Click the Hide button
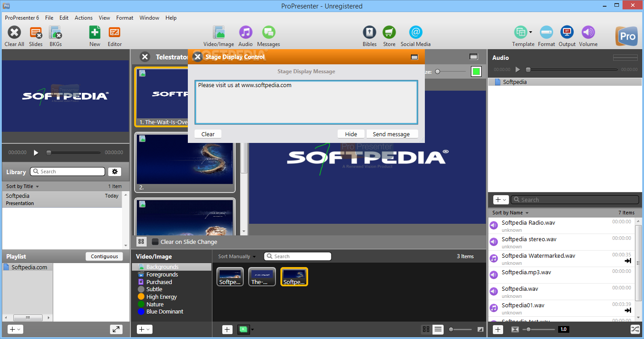The height and width of the screenshot is (339, 644). coord(351,134)
